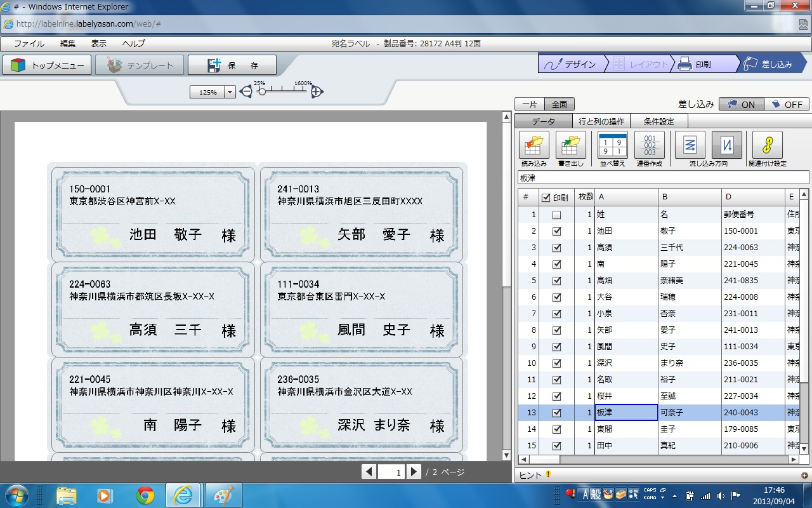Expand the ヒント panel with plus button
The height and width of the screenshot is (508, 812).
804,475
